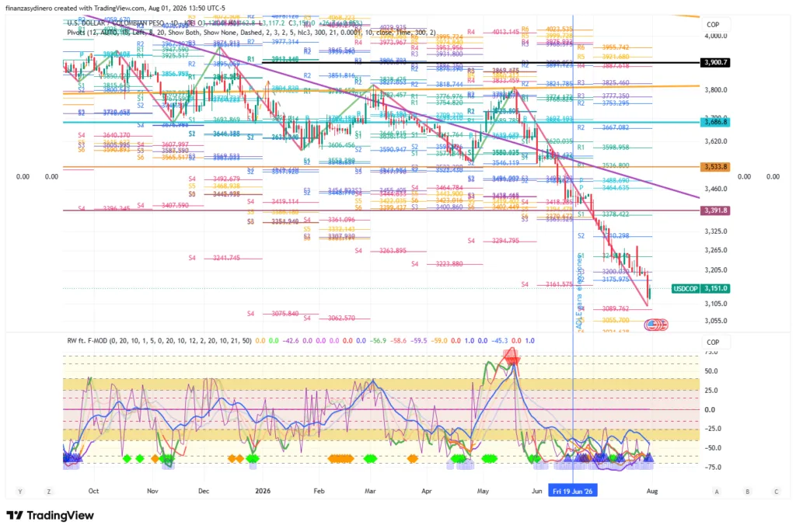Click the 3,105.0 value on the price scale
Viewport: 796px width, 532px height.
coord(716,304)
